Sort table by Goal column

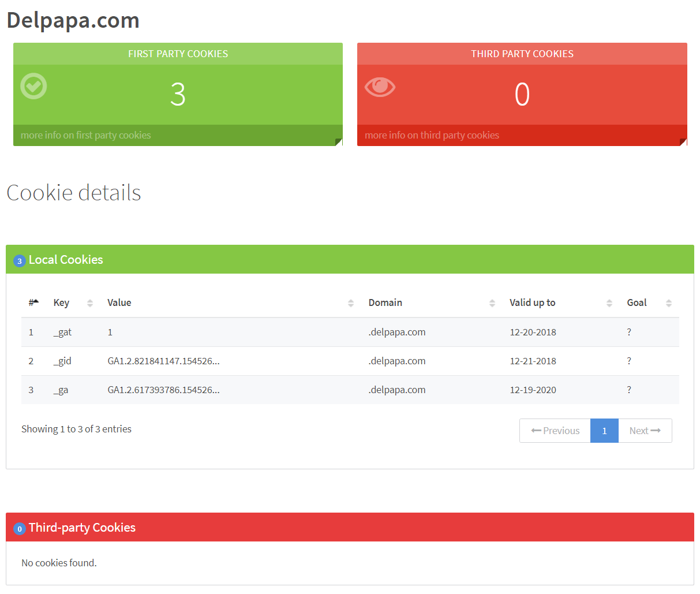point(650,302)
